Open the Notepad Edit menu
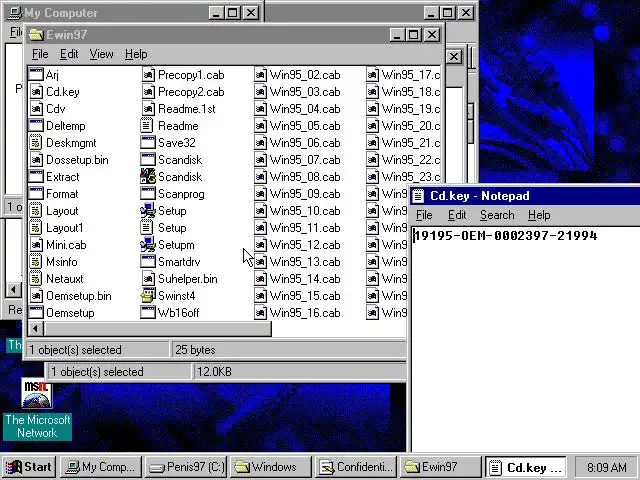The width and height of the screenshot is (640, 480). pos(457,215)
